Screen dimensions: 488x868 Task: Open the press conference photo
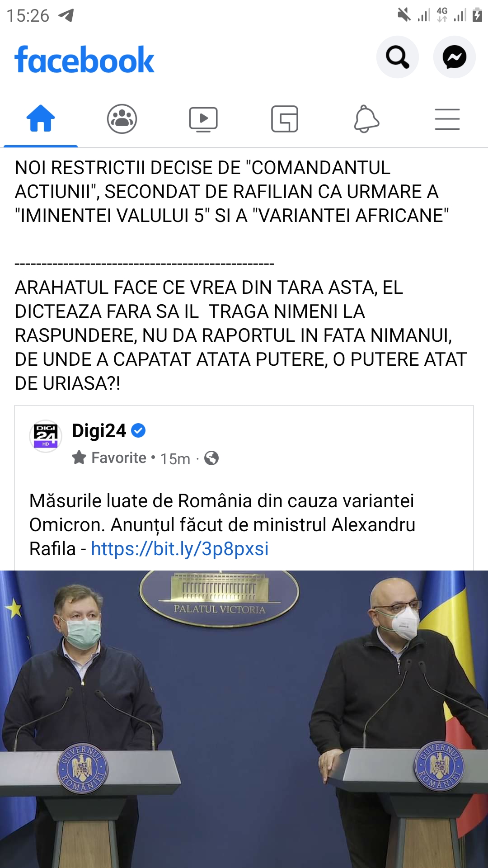pos(244,719)
